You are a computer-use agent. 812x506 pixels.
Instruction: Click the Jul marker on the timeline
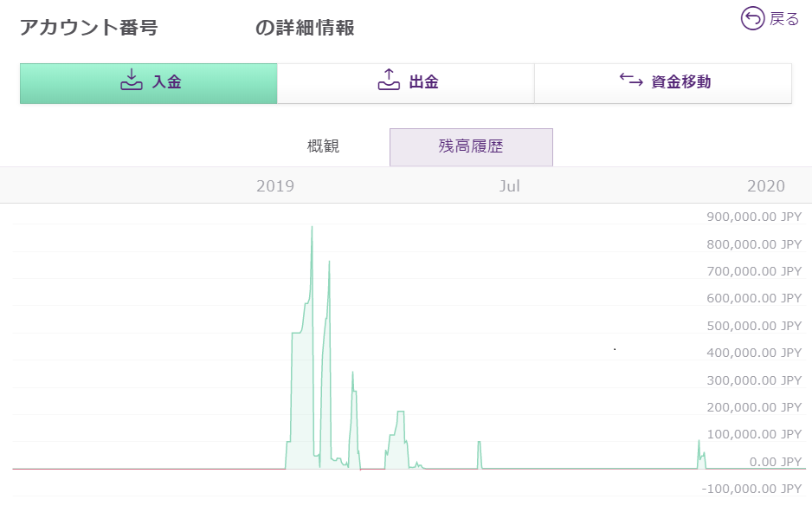click(510, 186)
